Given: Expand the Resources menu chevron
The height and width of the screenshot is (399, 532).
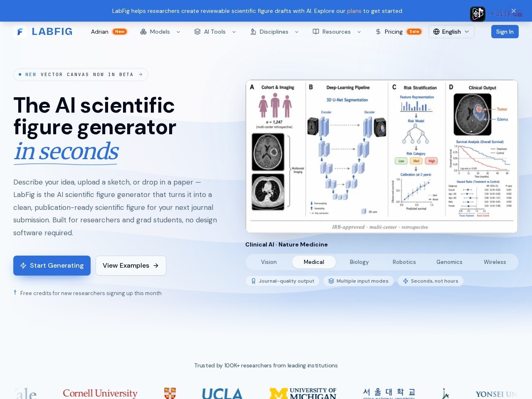Looking at the screenshot, I should tap(359, 32).
